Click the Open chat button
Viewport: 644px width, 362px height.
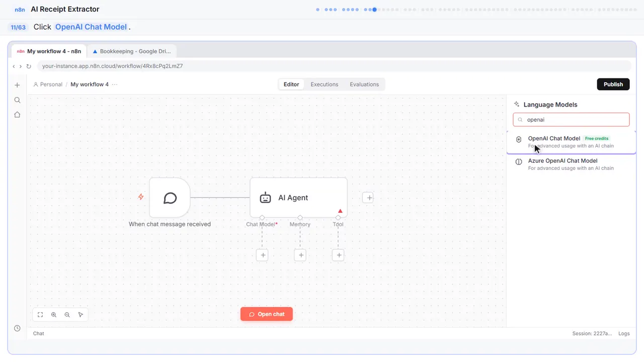[x=267, y=314]
